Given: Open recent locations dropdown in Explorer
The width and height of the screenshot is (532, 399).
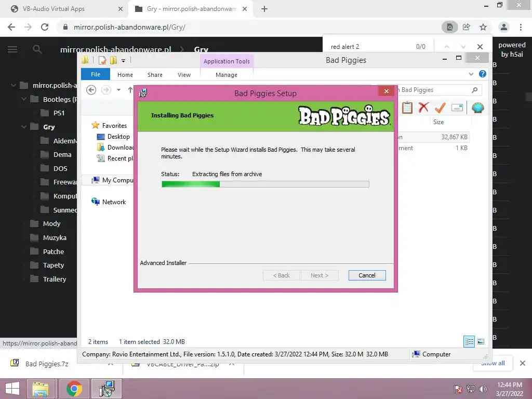Looking at the screenshot, I should [x=119, y=90].
